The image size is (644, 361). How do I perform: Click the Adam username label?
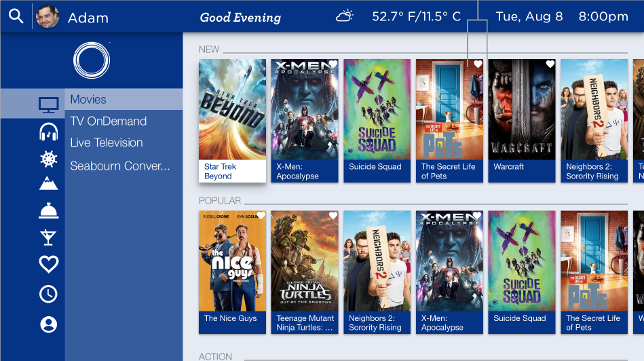(x=88, y=18)
